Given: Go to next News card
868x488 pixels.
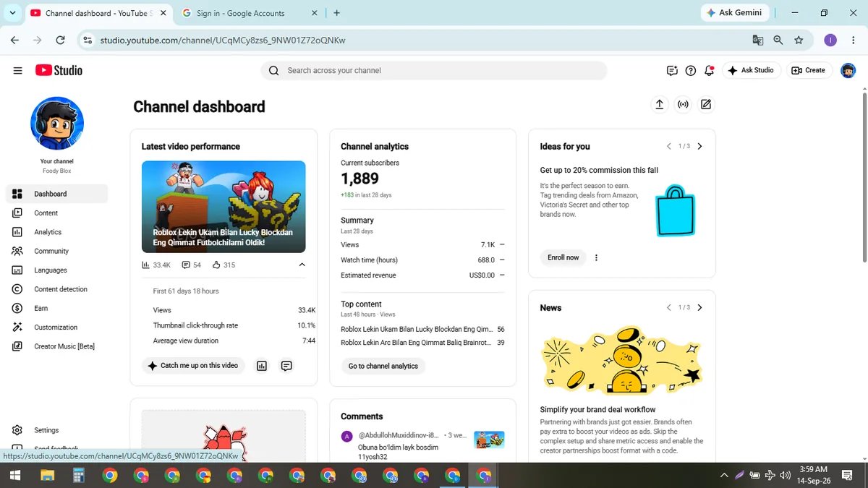Looking at the screenshot, I should coord(699,307).
